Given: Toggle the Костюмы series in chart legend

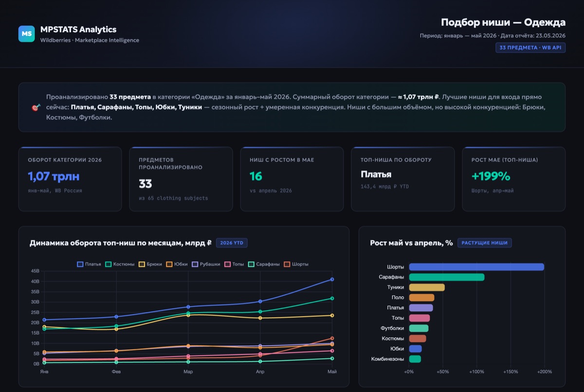Looking at the screenshot, I should pos(120,264).
